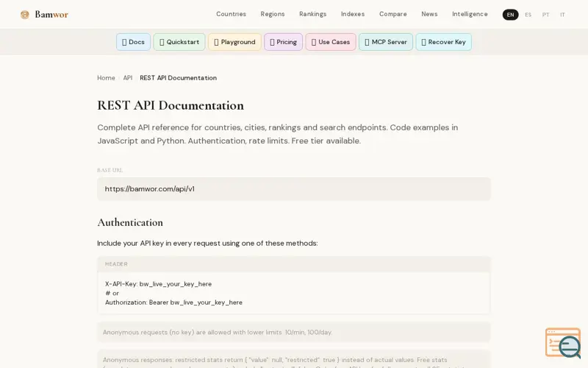Click the Authentication heading

[130, 222]
